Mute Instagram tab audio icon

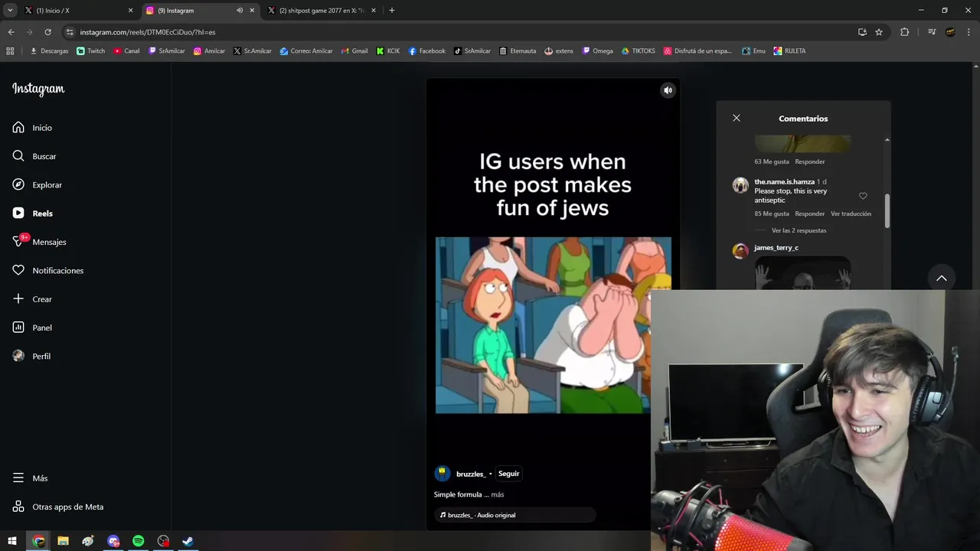[240, 11]
